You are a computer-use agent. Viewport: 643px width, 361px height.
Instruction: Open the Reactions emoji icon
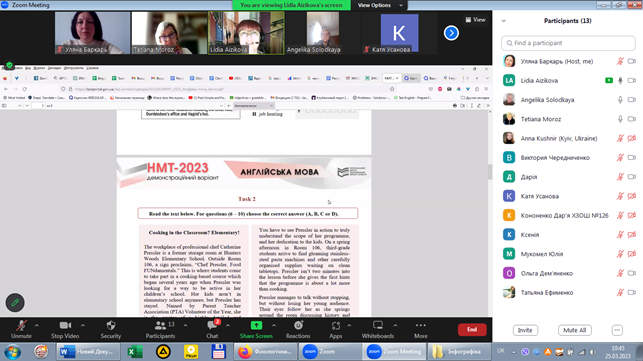point(298,325)
